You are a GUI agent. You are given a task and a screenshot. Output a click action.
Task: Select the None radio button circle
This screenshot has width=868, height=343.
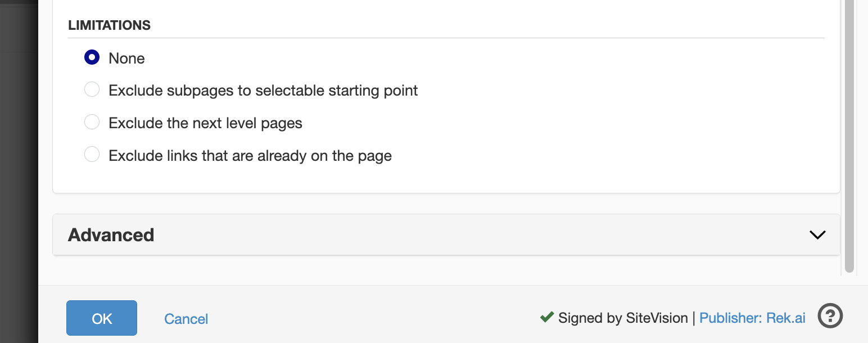point(92,57)
